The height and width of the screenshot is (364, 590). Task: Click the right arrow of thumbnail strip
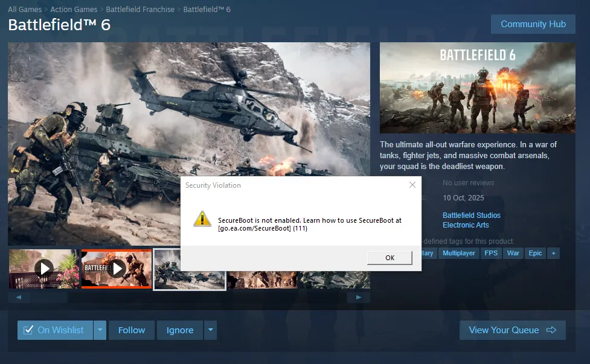pos(359,297)
